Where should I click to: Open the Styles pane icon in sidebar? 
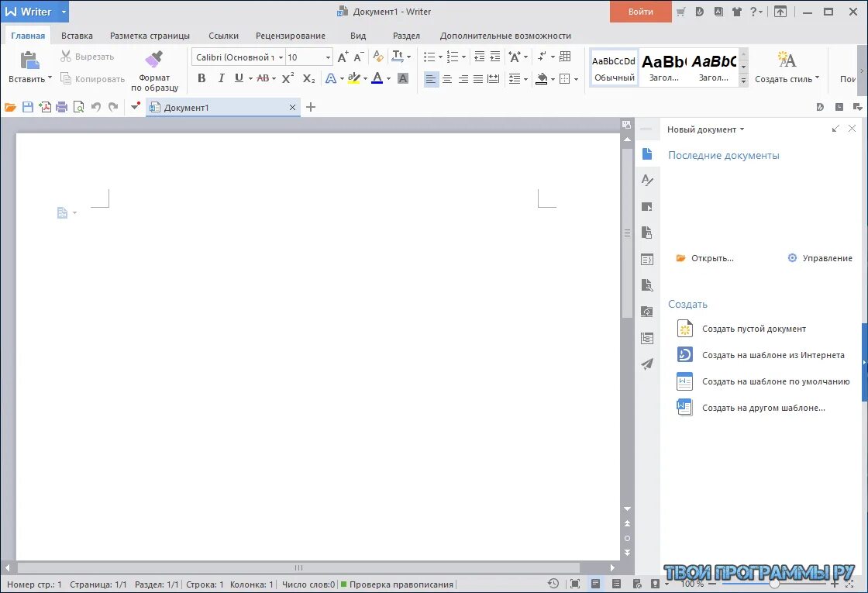coord(646,180)
